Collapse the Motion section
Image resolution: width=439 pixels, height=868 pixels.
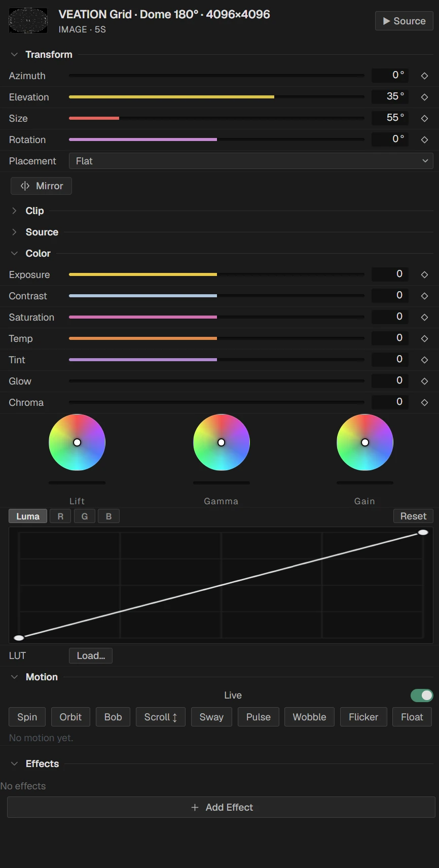coord(14,677)
